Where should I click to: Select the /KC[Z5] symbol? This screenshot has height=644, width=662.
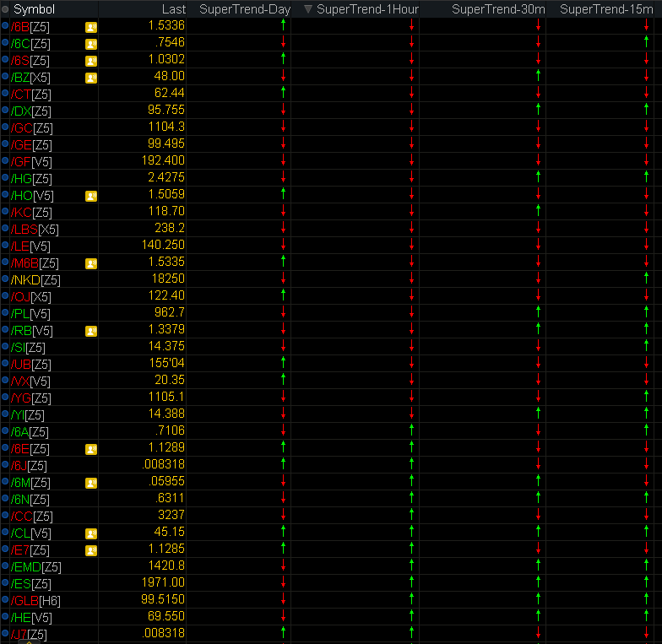[31, 213]
